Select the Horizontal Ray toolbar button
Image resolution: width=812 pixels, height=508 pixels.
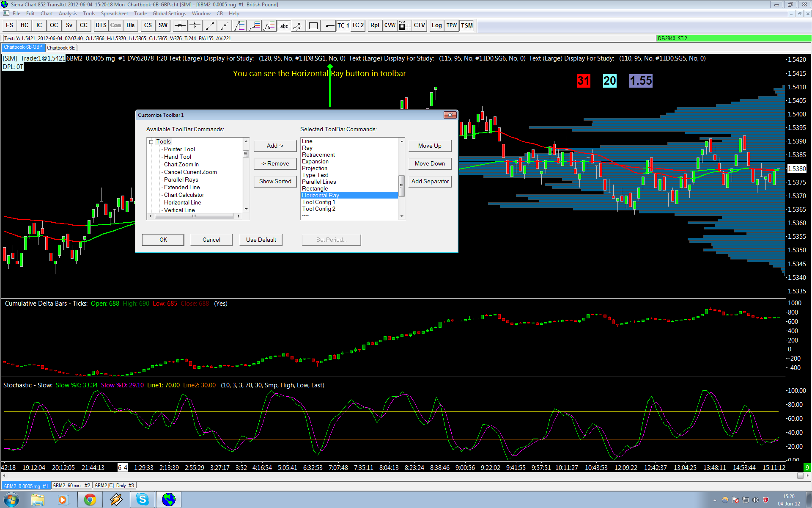(x=329, y=25)
